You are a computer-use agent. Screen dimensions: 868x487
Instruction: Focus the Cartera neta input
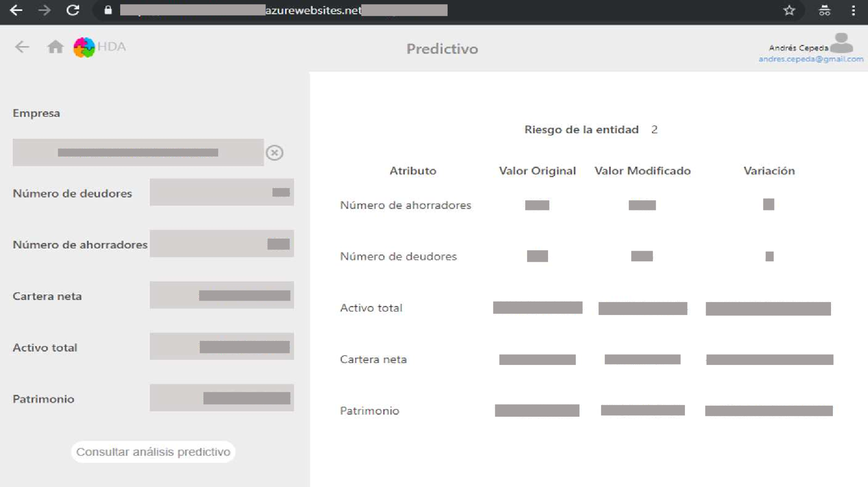(x=222, y=295)
